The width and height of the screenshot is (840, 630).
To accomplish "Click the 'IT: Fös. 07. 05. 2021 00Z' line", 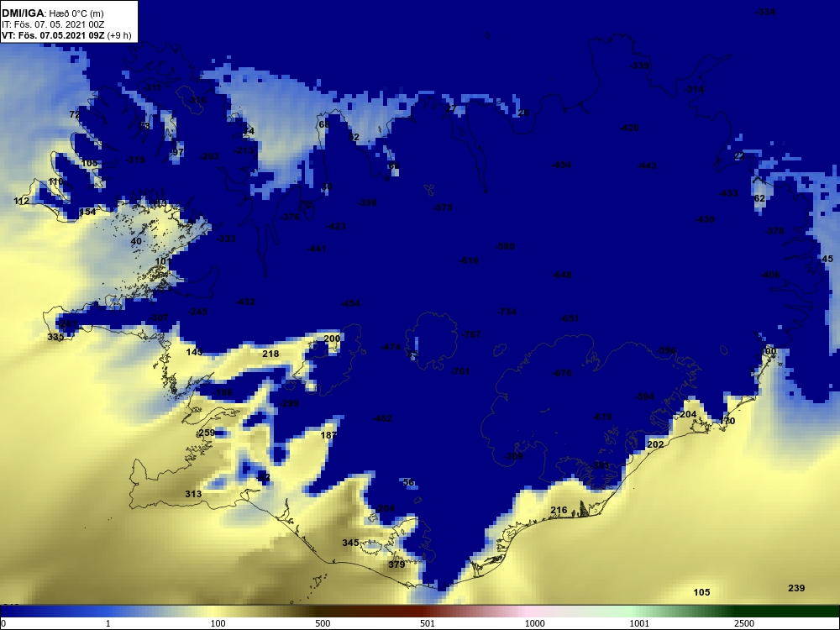I will [52, 24].
